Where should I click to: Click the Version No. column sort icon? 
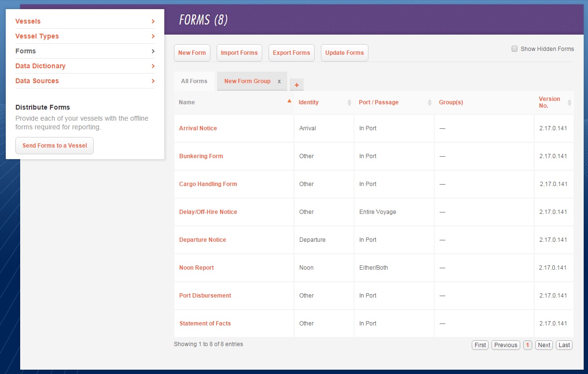point(570,102)
